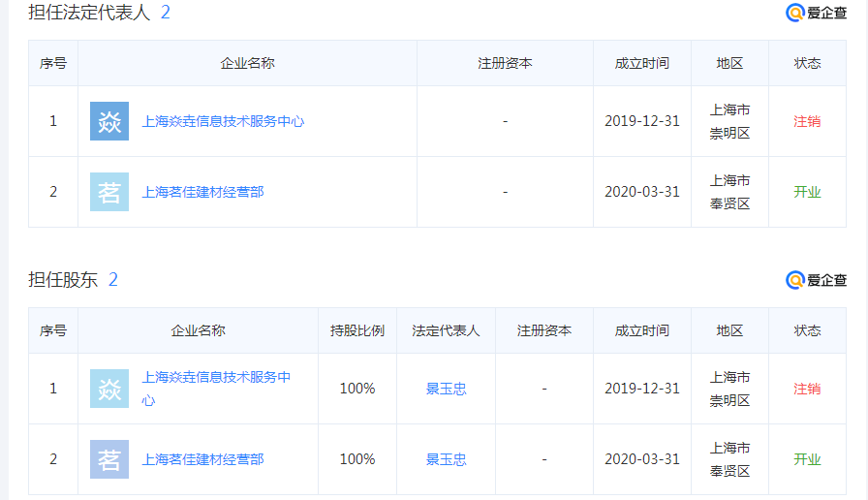This screenshot has height=500, width=868.
Task: Open 景玉忠 link in shareholder row 2
Action: (447, 459)
